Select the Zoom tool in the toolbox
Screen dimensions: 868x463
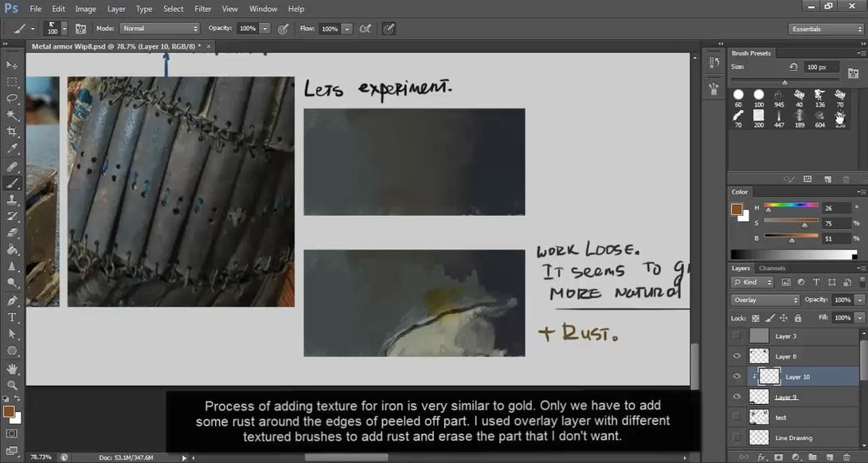12,385
